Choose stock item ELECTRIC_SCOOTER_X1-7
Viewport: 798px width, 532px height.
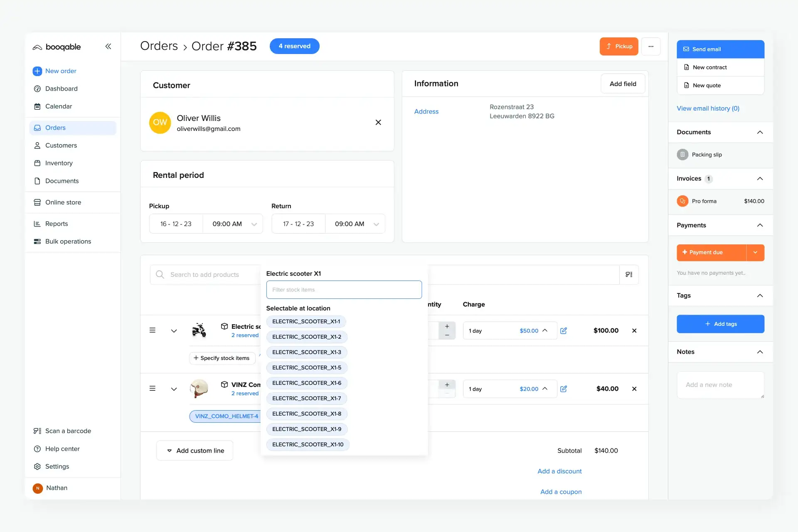pyautogui.click(x=306, y=399)
